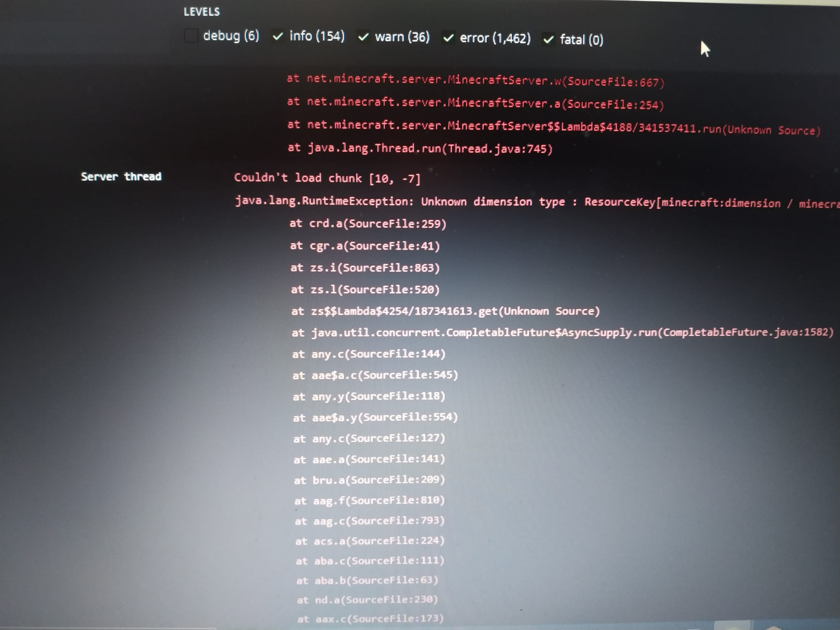Viewport: 840px width, 630px height.
Task: Toggle the warn (36) level checkbox
Action: [363, 37]
